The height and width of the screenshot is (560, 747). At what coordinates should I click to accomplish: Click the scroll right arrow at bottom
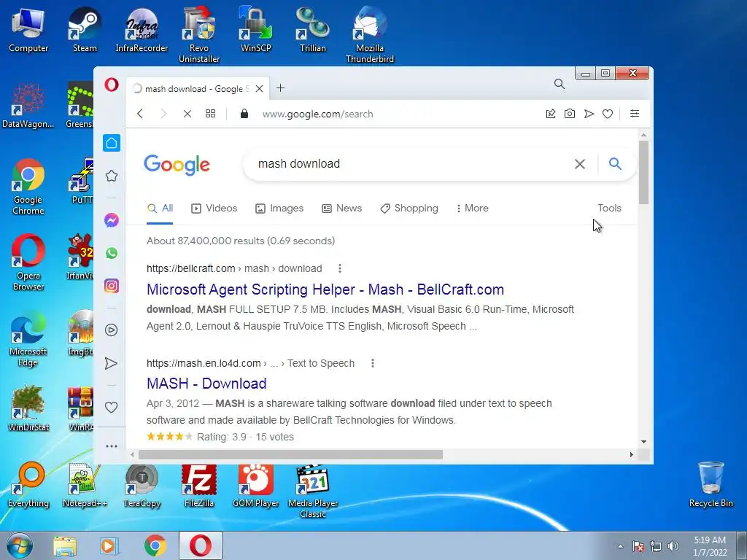coord(632,455)
